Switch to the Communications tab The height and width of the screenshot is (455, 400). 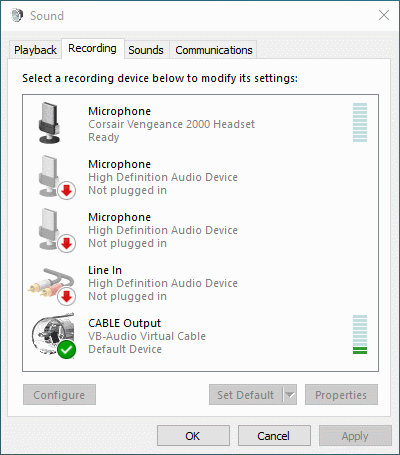pyautogui.click(x=214, y=50)
